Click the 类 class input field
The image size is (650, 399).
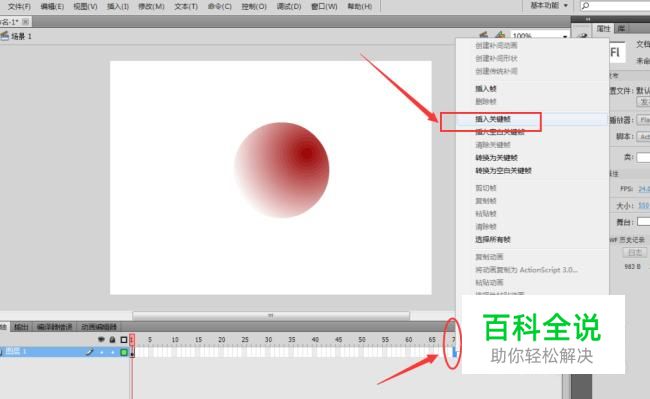click(x=643, y=157)
